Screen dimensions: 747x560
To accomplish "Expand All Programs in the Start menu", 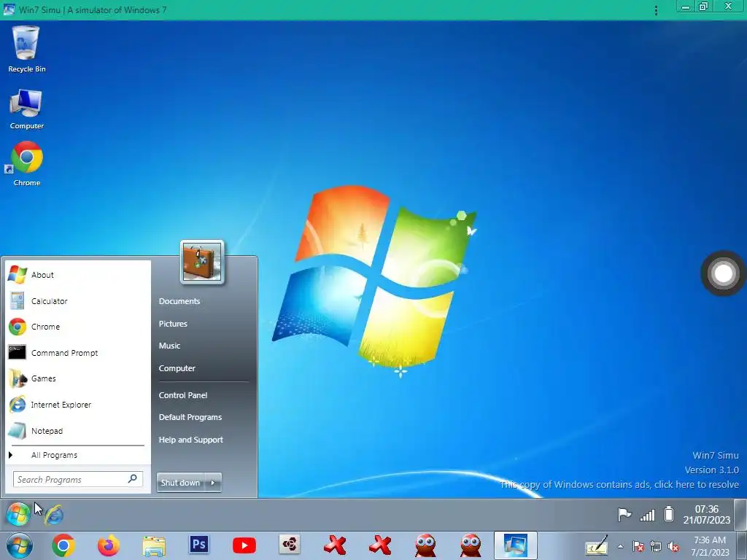I will tap(76, 455).
